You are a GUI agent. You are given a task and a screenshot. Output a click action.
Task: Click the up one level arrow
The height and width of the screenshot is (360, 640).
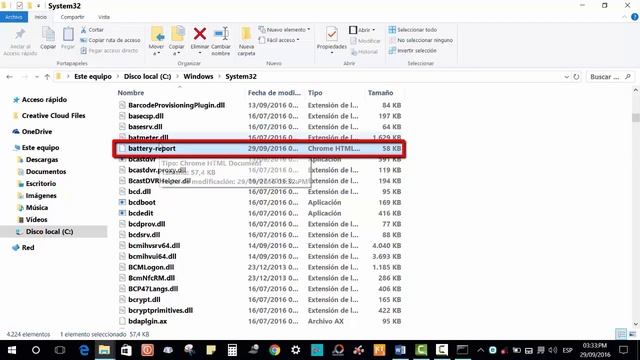click(x=47, y=77)
